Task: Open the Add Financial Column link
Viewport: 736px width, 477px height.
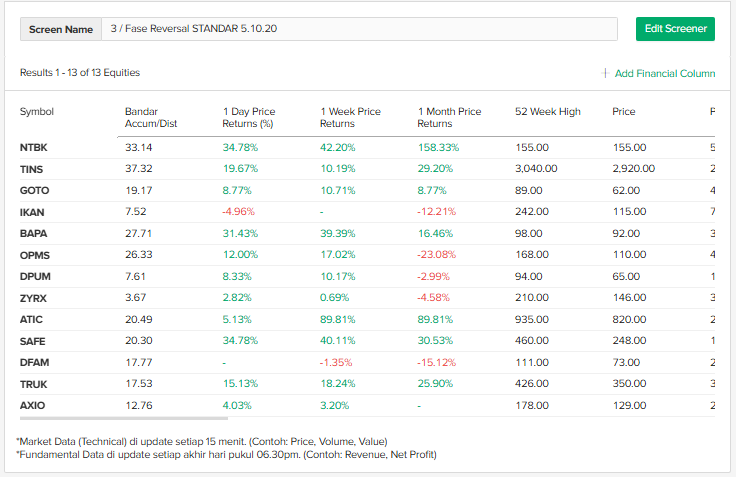Action: (x=664, y=73)
